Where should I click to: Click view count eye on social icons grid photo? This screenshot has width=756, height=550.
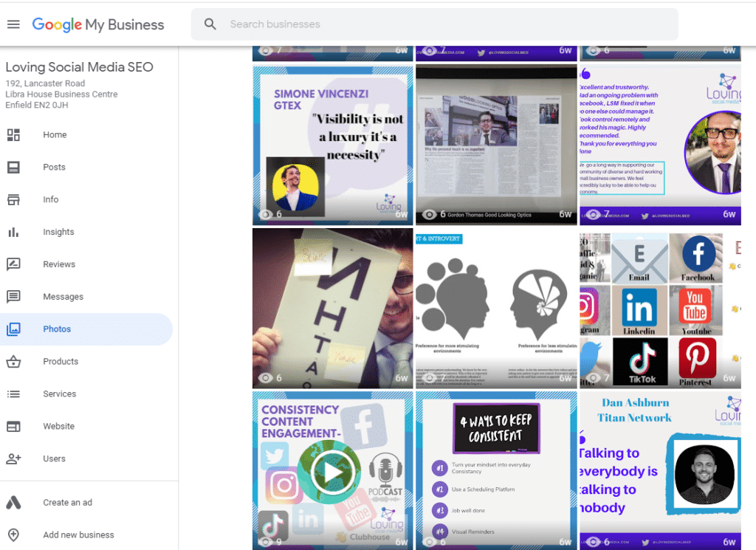point(593,378)
